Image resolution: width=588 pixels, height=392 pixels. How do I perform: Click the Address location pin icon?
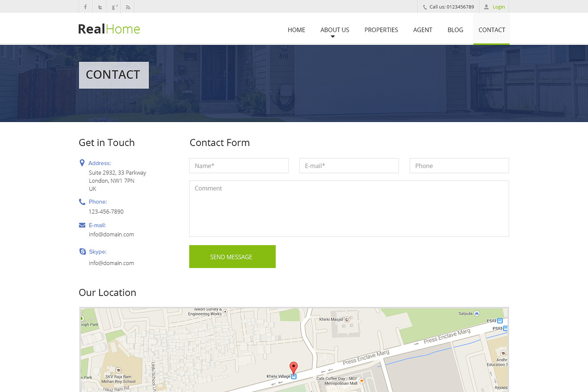point(82,163)
